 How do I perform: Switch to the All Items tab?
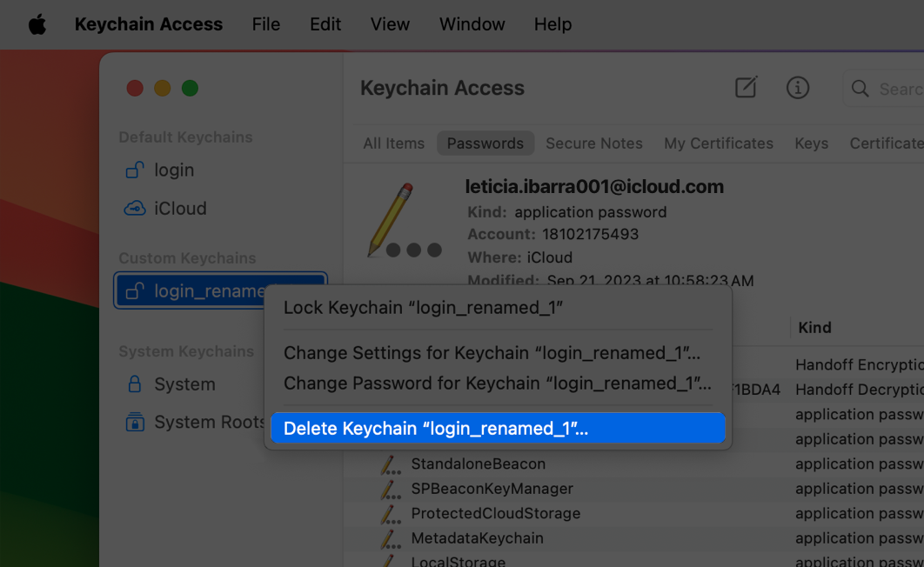[393, 143]
